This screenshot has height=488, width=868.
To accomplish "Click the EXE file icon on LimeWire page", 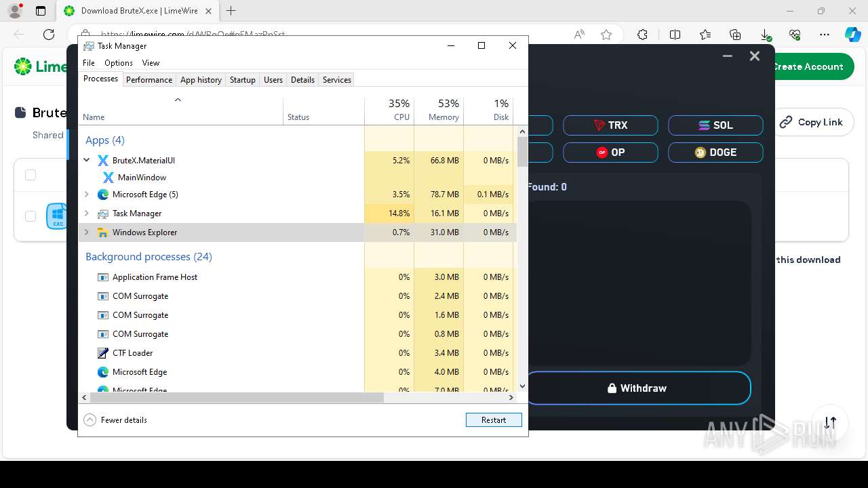I will [57, 216].
